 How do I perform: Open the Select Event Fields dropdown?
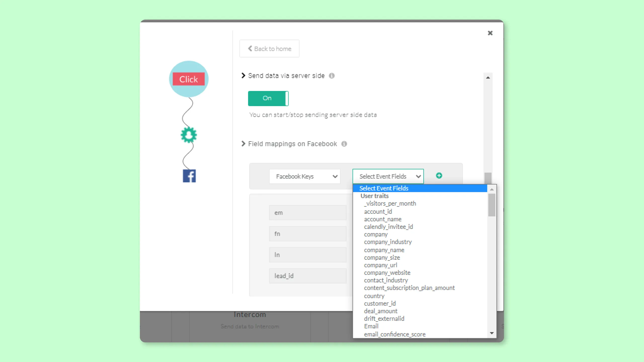(x=388, y=176)
